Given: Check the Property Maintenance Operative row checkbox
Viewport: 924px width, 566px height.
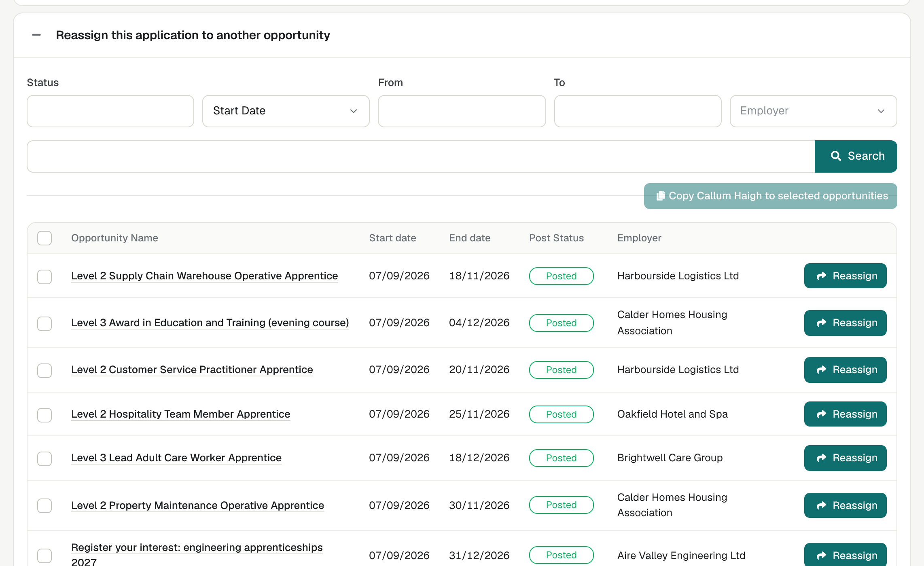Looking at the screenshot, I should point(45,506).
